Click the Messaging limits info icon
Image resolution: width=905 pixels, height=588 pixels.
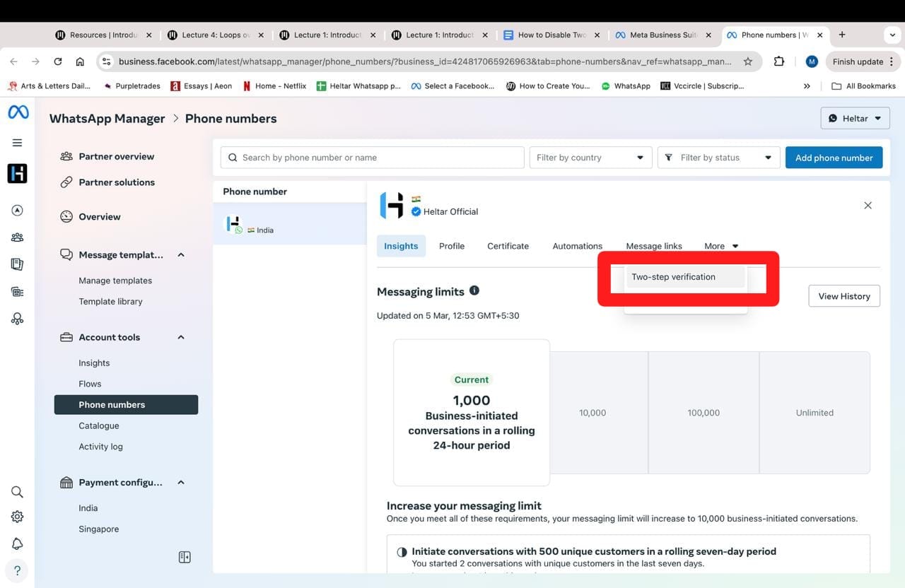474,290
